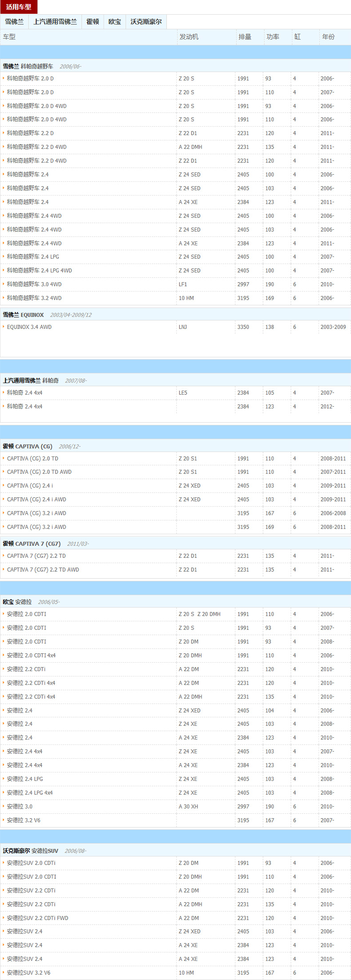
Task: Click the arrow bullet before CAPTIVA (CG) 2.0 TD
Action: 4,458
